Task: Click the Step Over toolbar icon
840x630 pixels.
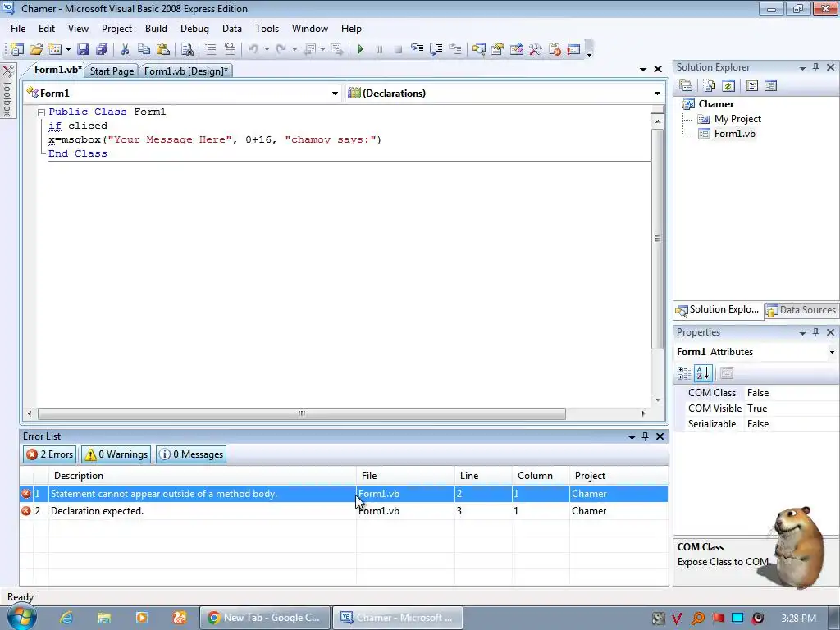Action: 436,49
